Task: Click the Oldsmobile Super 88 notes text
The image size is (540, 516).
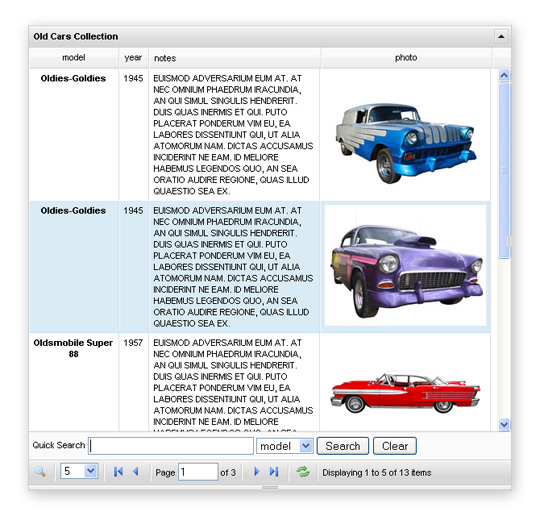Action: pyautogui.click(x=233, y=385)
